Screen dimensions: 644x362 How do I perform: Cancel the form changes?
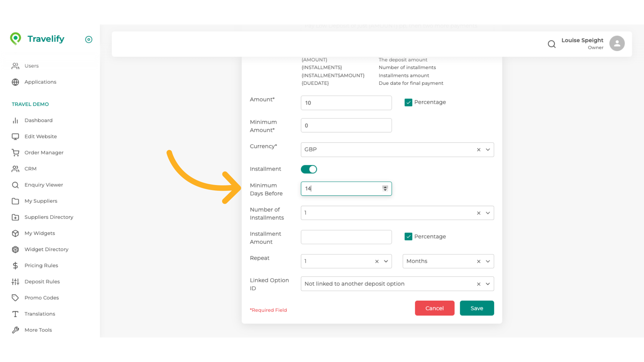434,308
